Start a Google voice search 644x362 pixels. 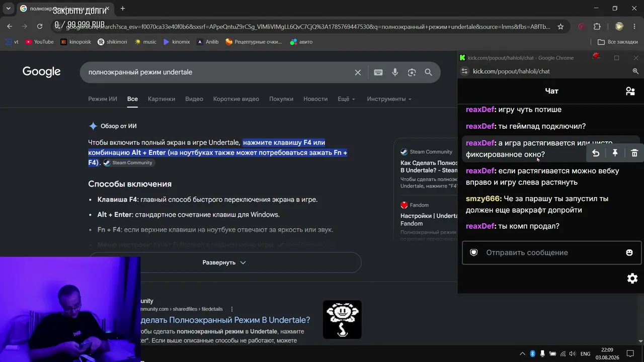point(395,72)
